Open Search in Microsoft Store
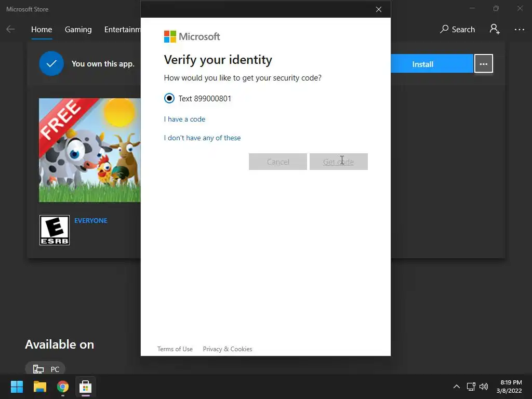The width and height of the screenshot is (532, 399). 457,30
